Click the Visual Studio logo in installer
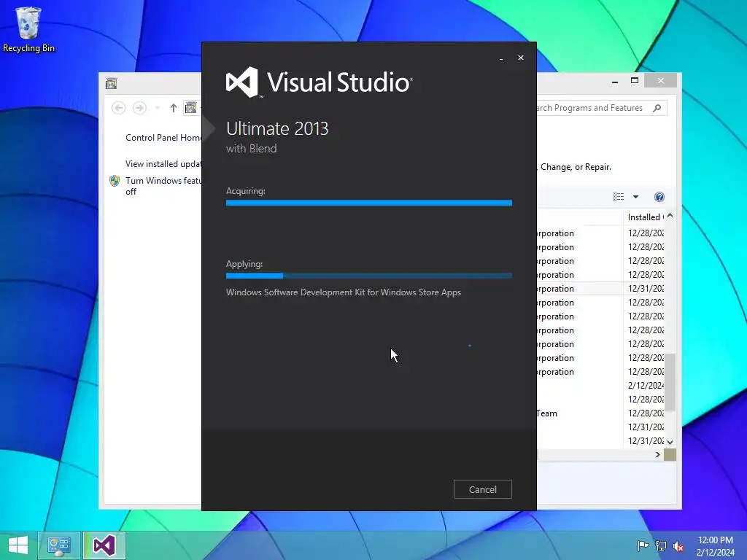Screen dimensions: 747x560 pos(320,82)
